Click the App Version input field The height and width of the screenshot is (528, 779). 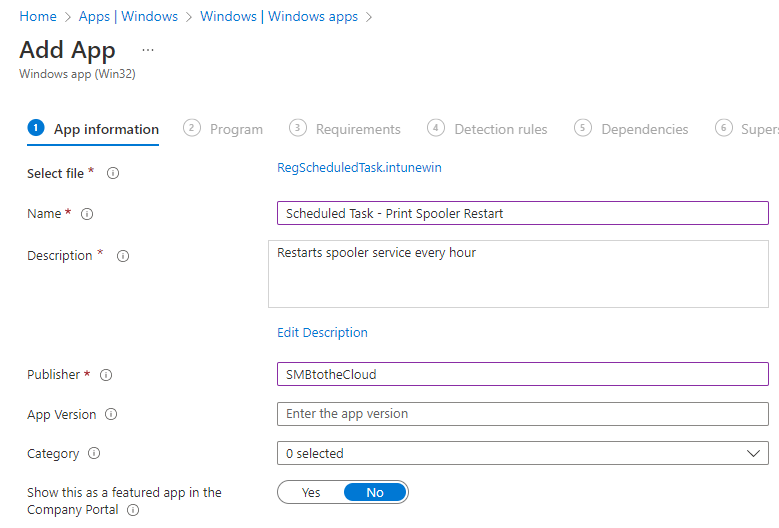[x=522, y=414]
